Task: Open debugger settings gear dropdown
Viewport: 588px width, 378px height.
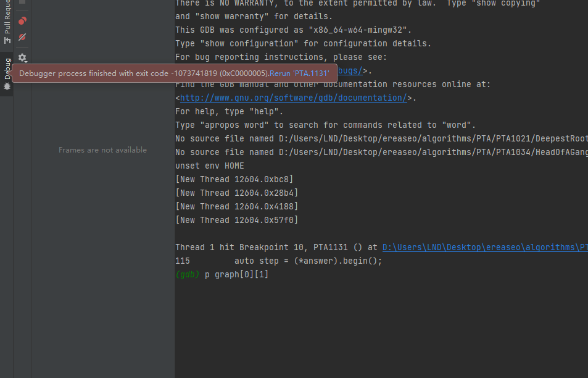Action: [x=22, y=58]
